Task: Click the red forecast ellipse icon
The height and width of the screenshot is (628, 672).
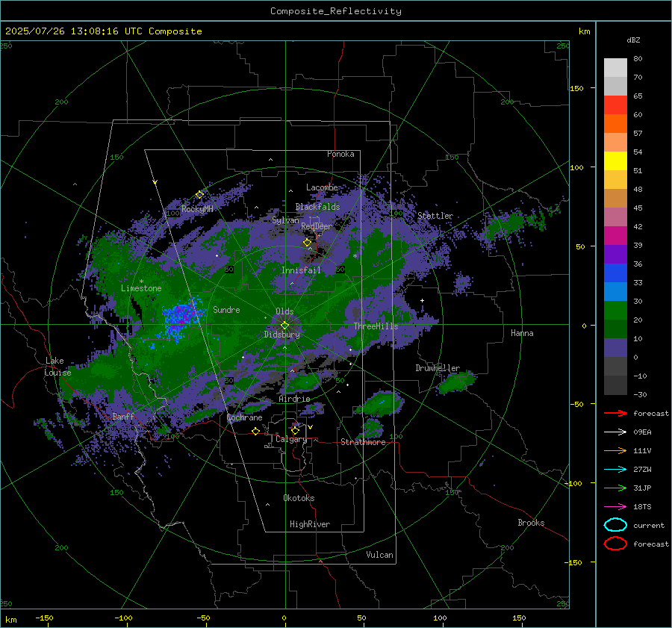Action: point(615,544)
